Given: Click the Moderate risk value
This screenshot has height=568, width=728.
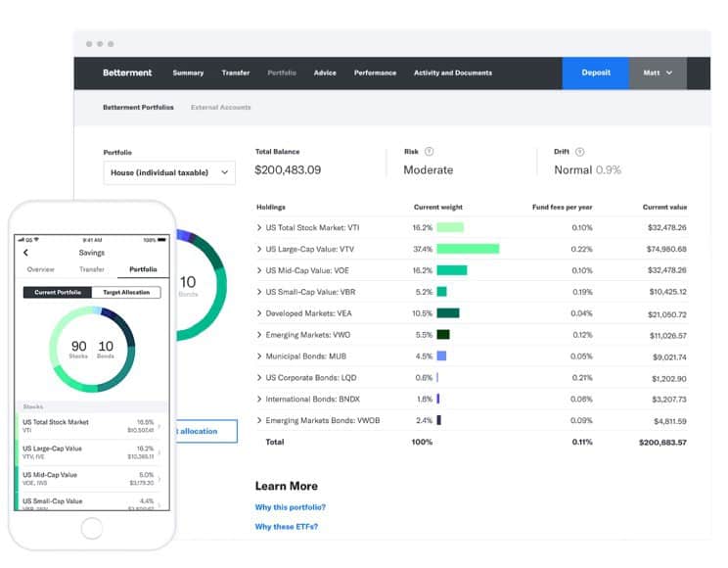Looking at the screenshot, I should pos(428,170).
